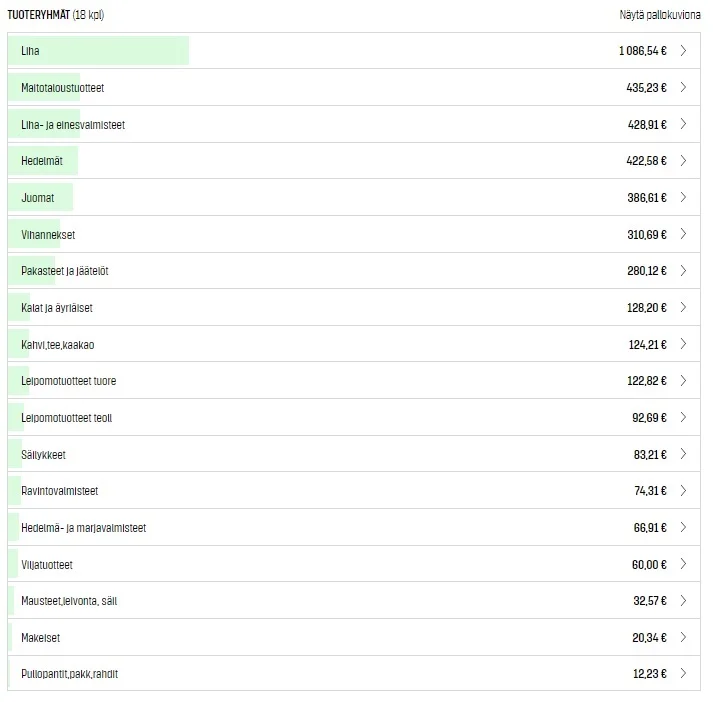Image resolution: width=713 pixels, height=702 pixels.
Task: Click the Hedelmät row arrow icon
Action: (683, 161)
